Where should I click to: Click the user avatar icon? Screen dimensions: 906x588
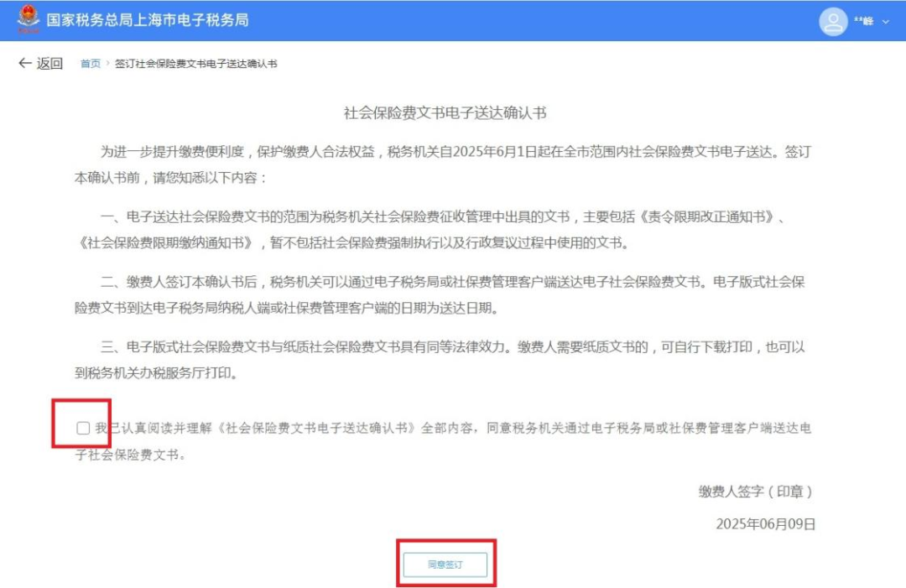tap(833, 21)
